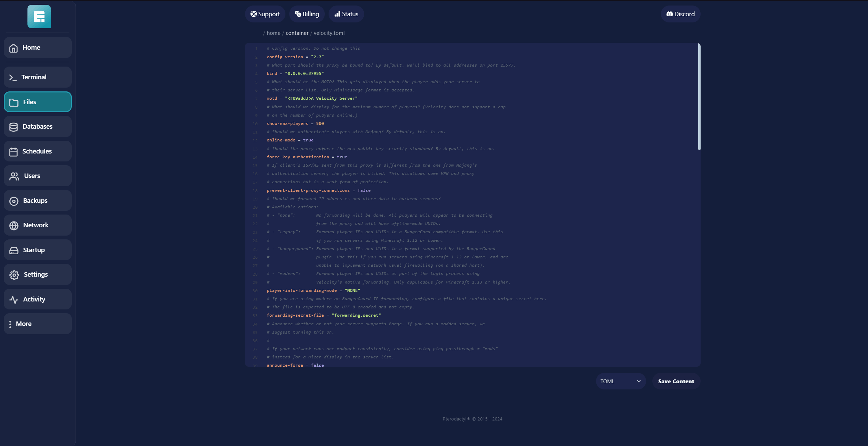Open server Settings via gear icon
868x446 pixels.
(14, 275)
